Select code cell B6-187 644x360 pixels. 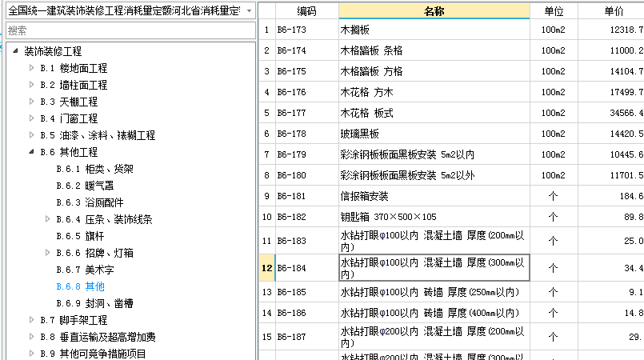[307, 337]
